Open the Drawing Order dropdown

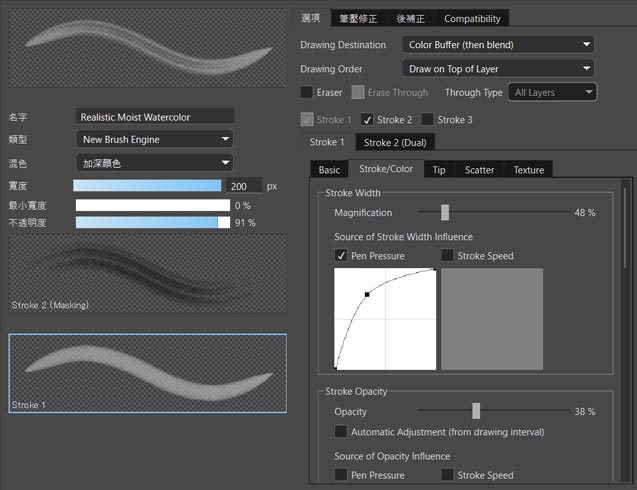[x=499, y=69]
